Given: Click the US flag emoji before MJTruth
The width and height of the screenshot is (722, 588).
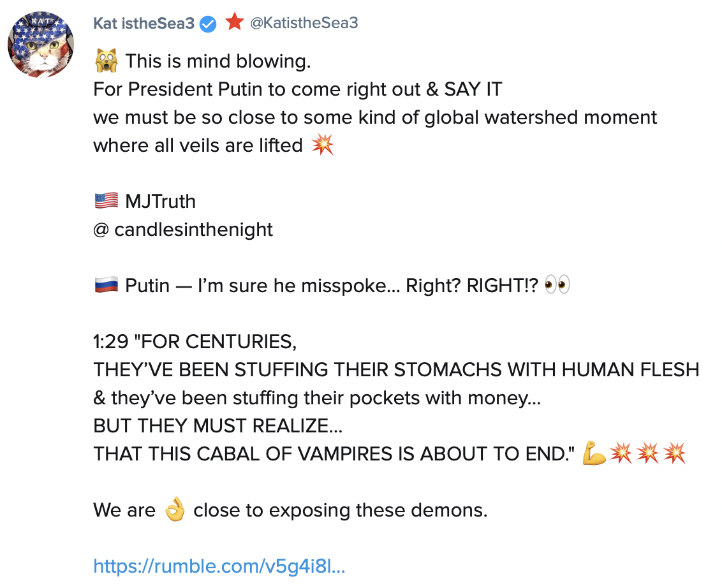Looking at the screenshot, I should [106, 202].
